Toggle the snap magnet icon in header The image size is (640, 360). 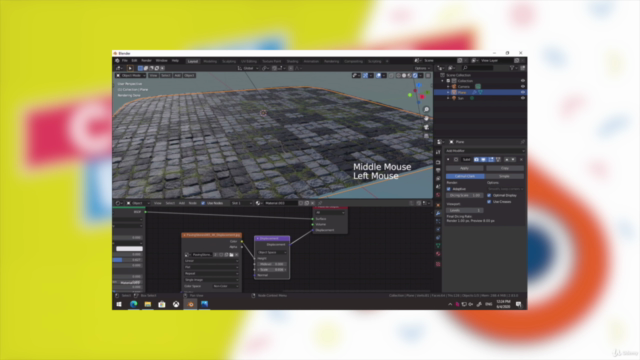(x=274, y=68)
